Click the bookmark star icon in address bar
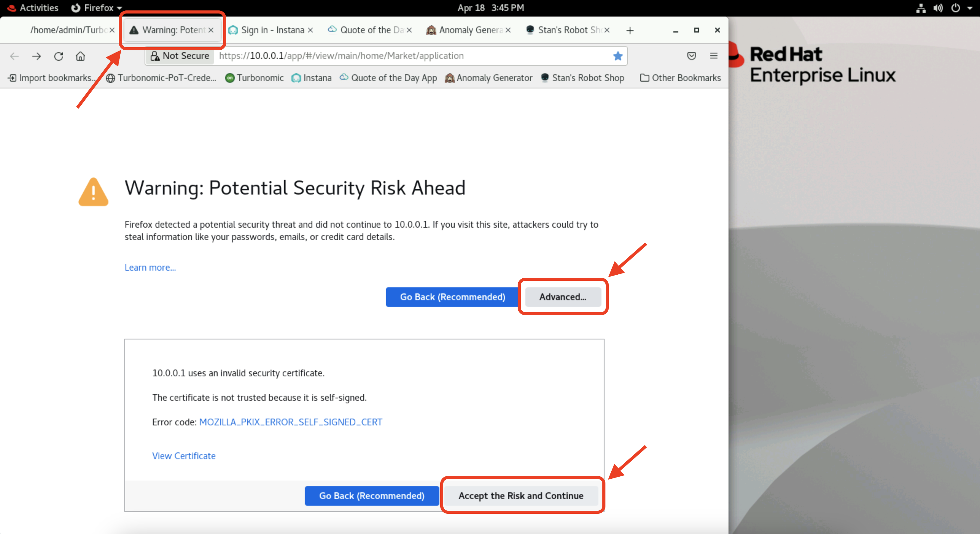The width and height of the screenshot is (980, 534). coord(618,55)
